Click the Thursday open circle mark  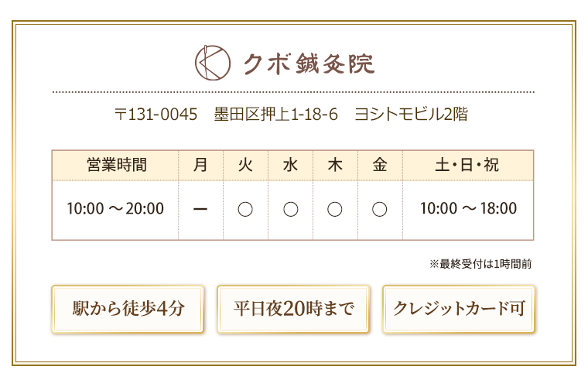point(335,209)
